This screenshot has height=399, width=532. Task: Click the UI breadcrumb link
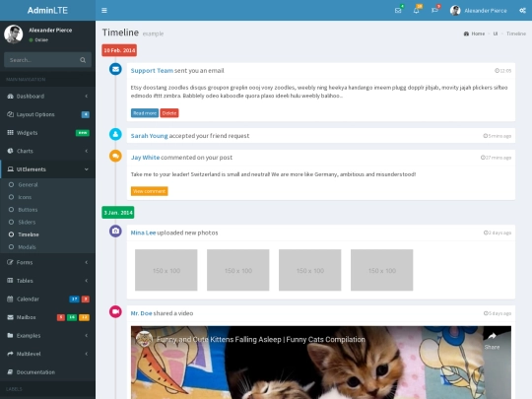coord(496,33)
